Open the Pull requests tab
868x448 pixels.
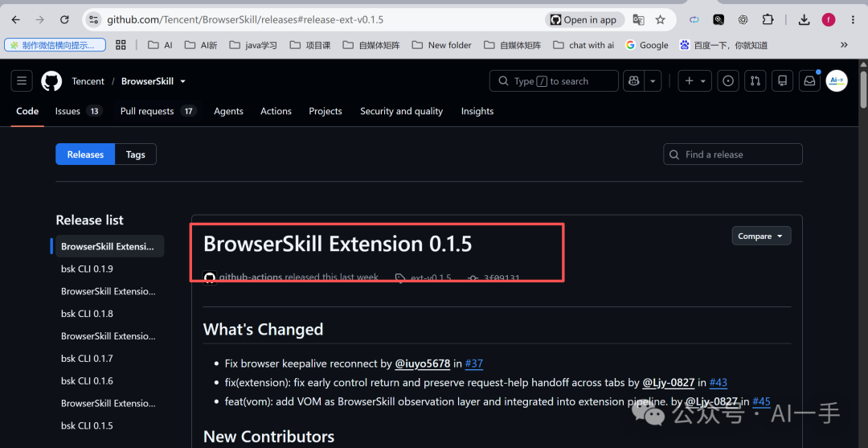click(158, 111)
